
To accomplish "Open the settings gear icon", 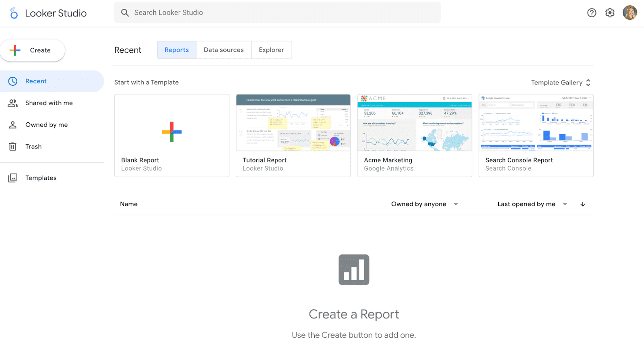I will click(x=610, y=13).
